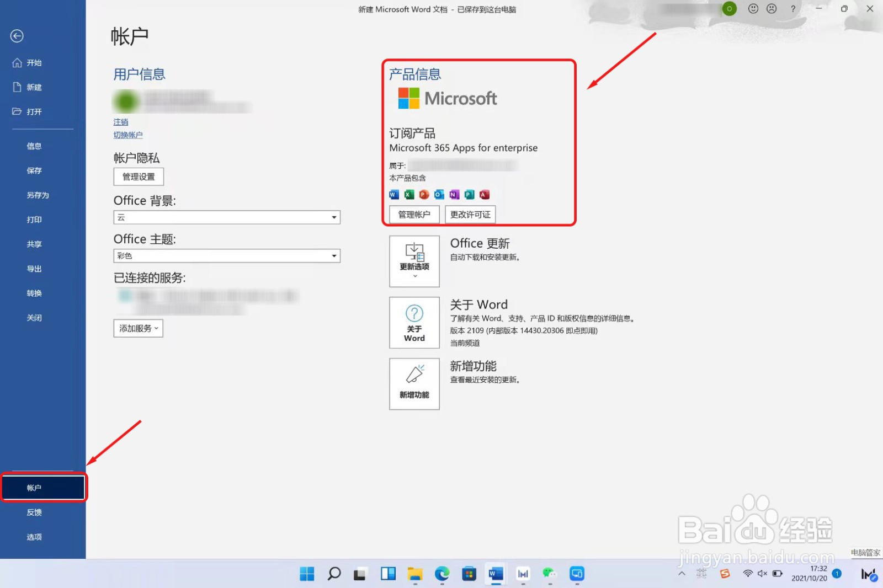Click the PowerPoint icon under 本产品包含
The height and width of the screenshot is (588, 883).
424,195
